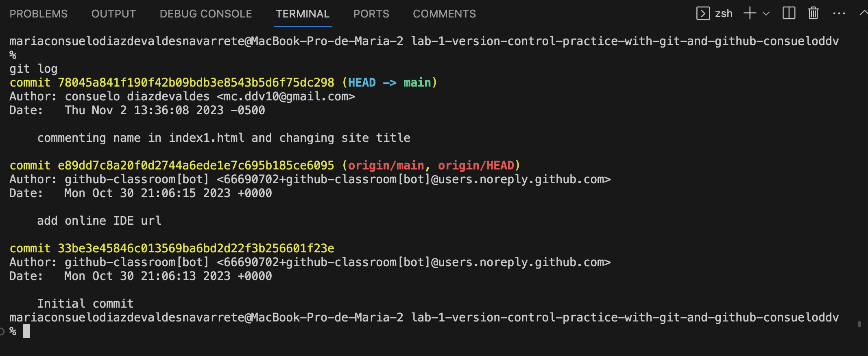This screenshot has width=868, height=356.
Task: Click the terminal cursor at the prompt
Action: (x=26, y=331)
